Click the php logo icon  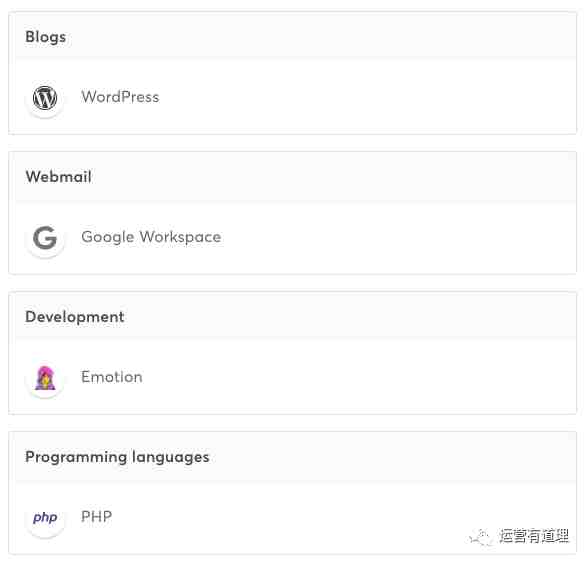(45, 517)
